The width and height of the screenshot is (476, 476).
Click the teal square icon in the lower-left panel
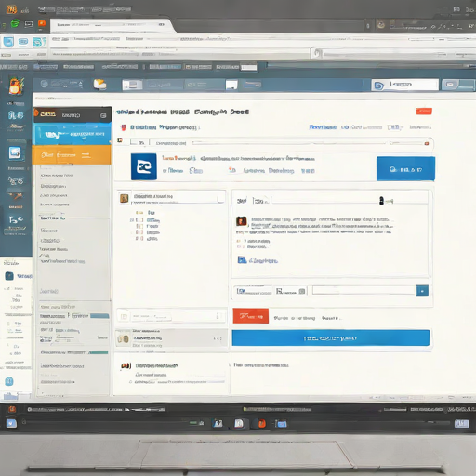click(x=9, y=276)
